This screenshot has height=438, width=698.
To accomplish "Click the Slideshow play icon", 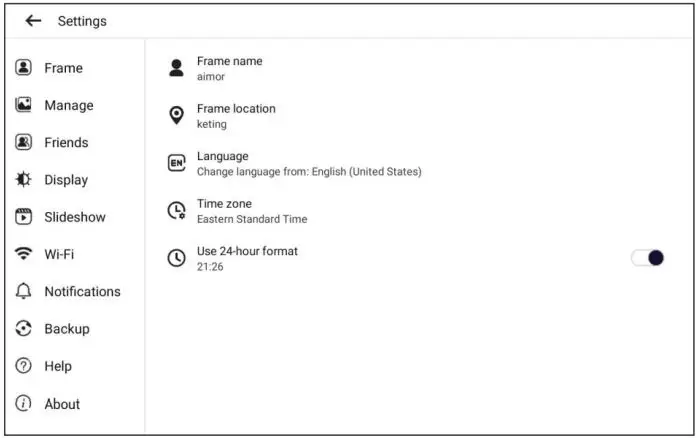I will pyautogui.click(x=24, y=217).
